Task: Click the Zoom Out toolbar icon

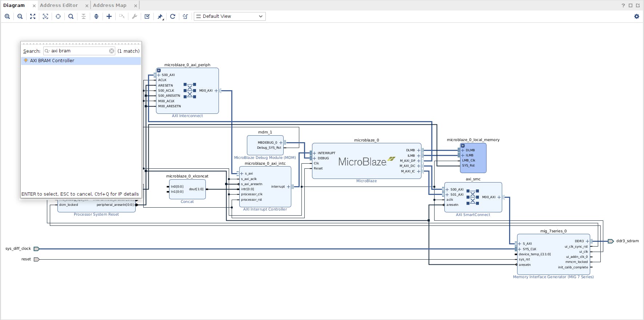Action: 20,16
